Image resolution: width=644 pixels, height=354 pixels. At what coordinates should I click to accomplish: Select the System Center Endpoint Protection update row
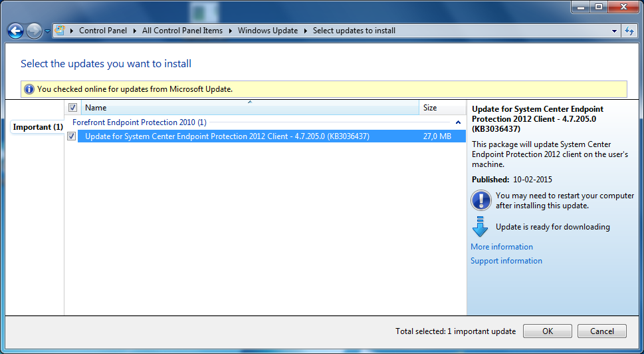coord(271,136)
